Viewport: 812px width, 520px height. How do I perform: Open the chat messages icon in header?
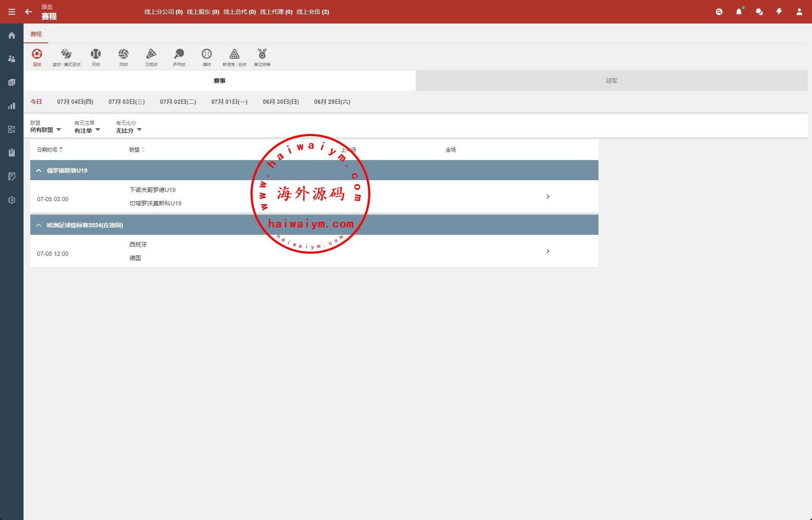click(x=759, y=12)
